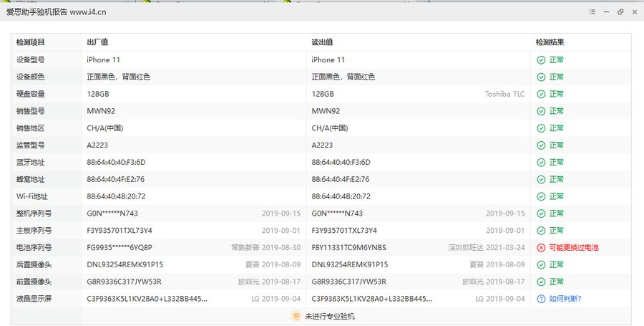Screen dimensions: 644x326
Task: Select the 电池序列号 row label
Action: pyautogui.click(x=34, y=247)
